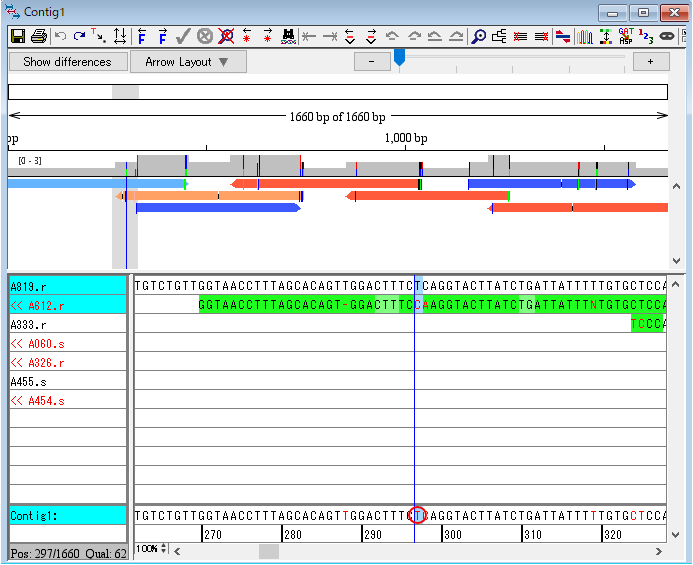Image resolution: width=693 pixels, height=565 pixels.
Task: Toggle base numbering with 123 icon
Action: point(646,37)
